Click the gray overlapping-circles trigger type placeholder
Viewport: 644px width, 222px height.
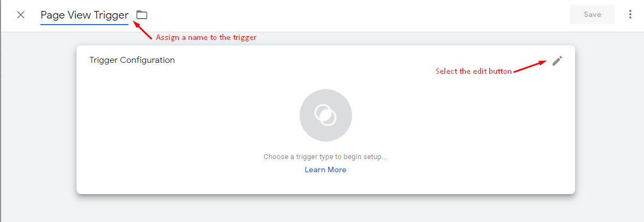pos(326,115)
